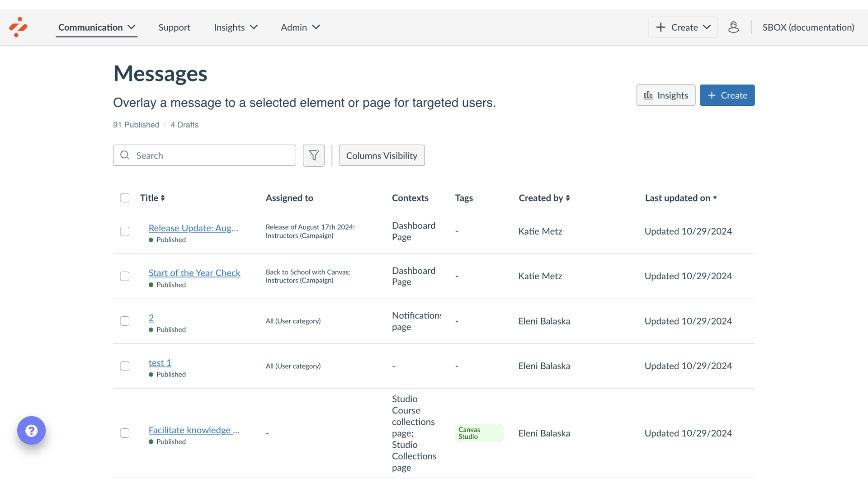Check the test 1 row checkbox
The width and height of the screenshot is (868, 488).
coord(125,366)
